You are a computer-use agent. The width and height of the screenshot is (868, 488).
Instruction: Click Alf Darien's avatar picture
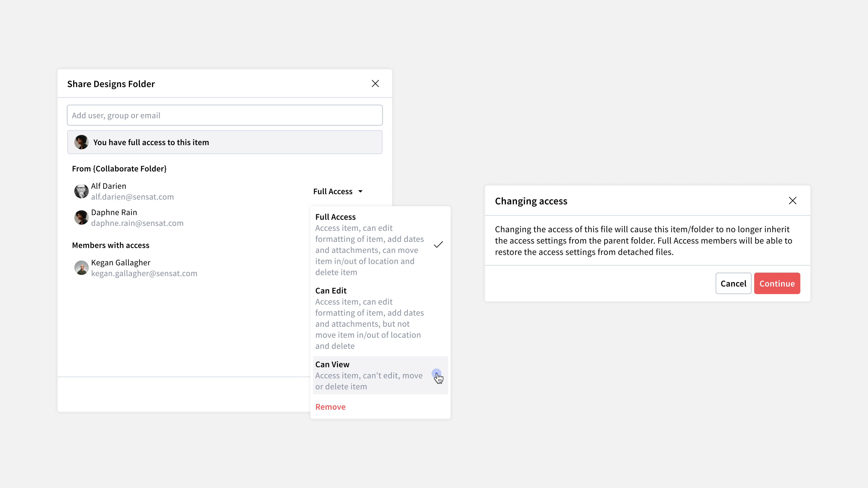81,191
